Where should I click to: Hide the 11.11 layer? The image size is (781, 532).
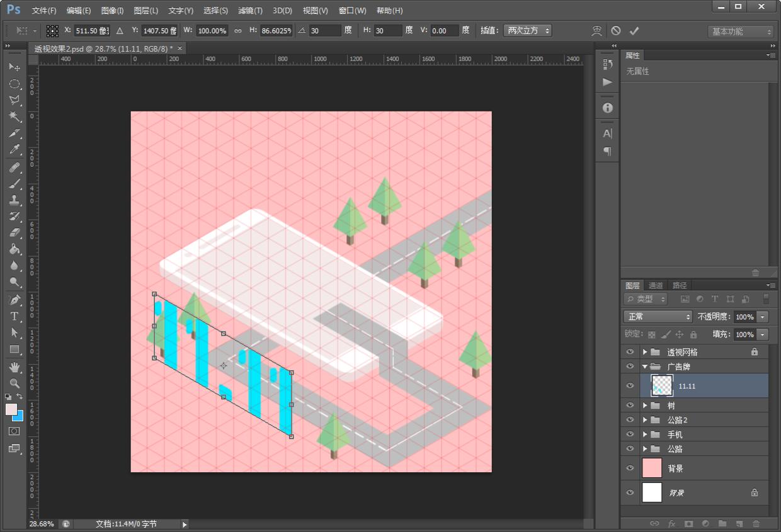point(630,385)
